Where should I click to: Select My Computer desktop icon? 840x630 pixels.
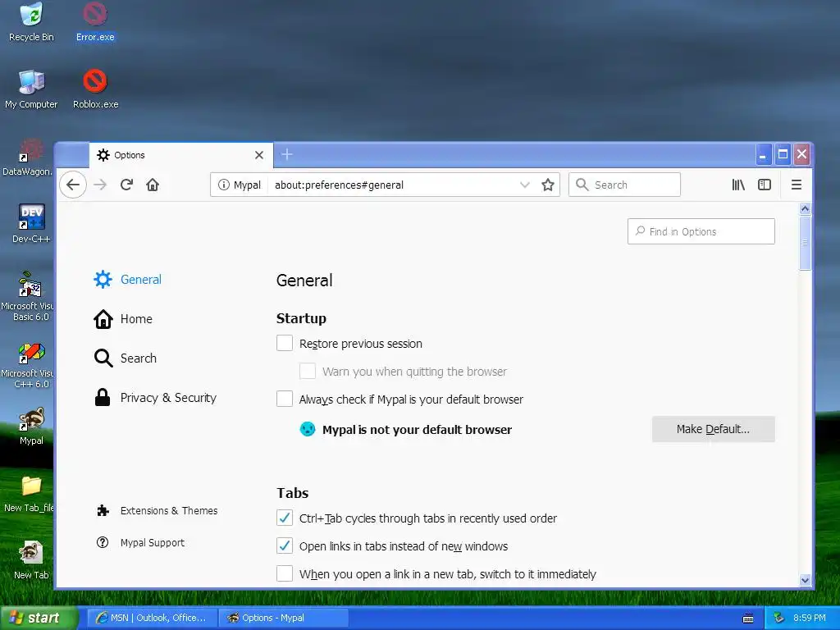pos(31,89)
